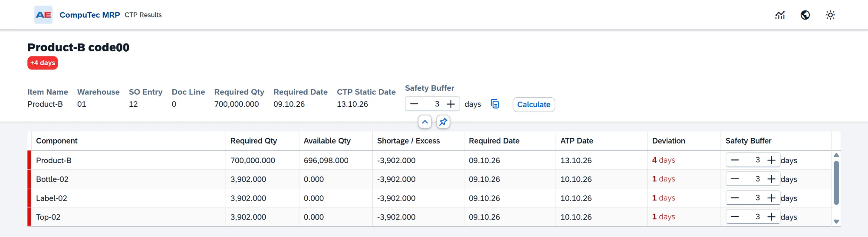Increase Safety Buffer for Label-02 row
The image size is (868, 237).
coord(771,198)
